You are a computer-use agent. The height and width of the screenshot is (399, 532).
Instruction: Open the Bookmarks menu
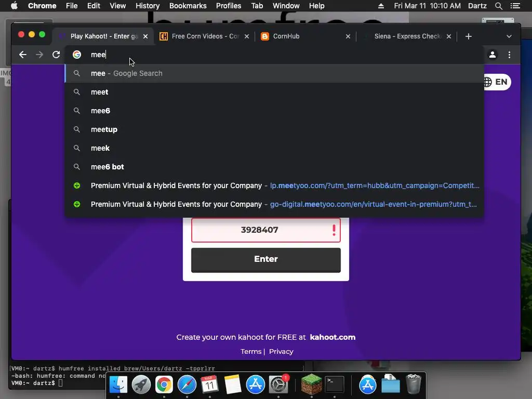pos(188,6)
